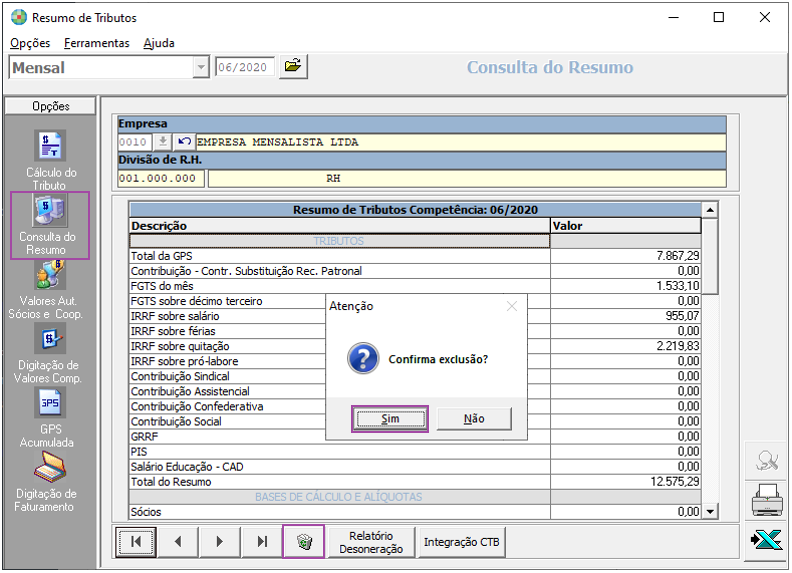Select the Total da GPS row

tap(415, 256)
